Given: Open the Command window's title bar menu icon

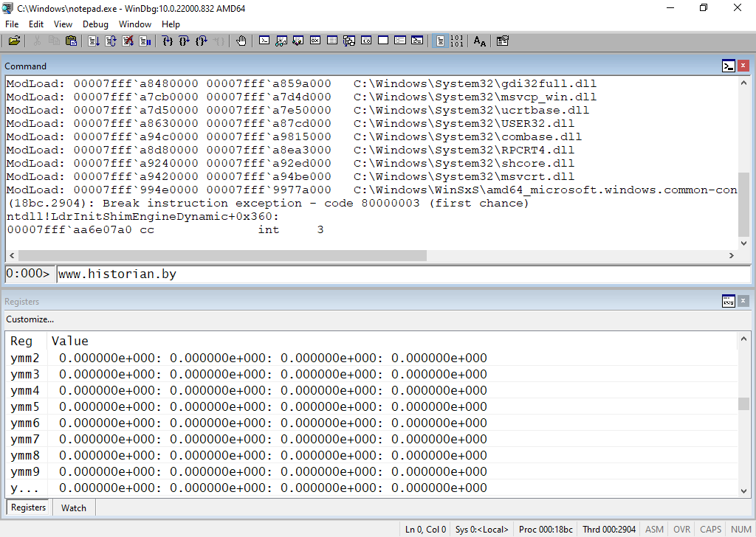Looking at the screenshot, I should tap(729, 66).
